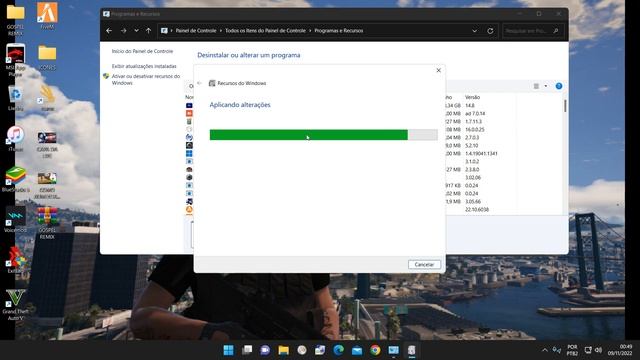640x360 pixels.
Task: Open Recursos do Windows taskbar icon
Action: pos(412,350)
